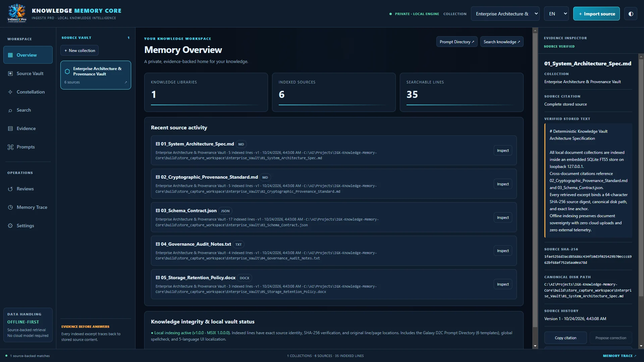Open MEMORY TRACE link in status bar
The width and height of the screenshot is (644, 362).
(620, 356)
